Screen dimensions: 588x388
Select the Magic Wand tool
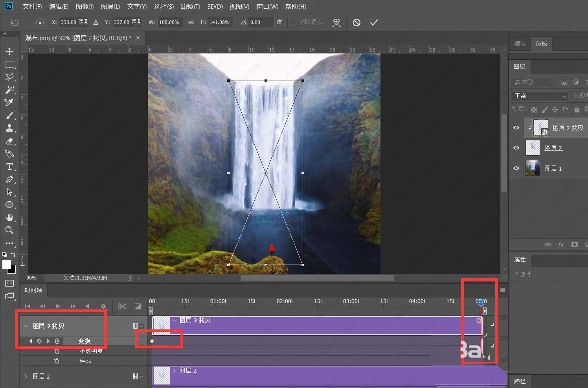[x=9, y=90]
